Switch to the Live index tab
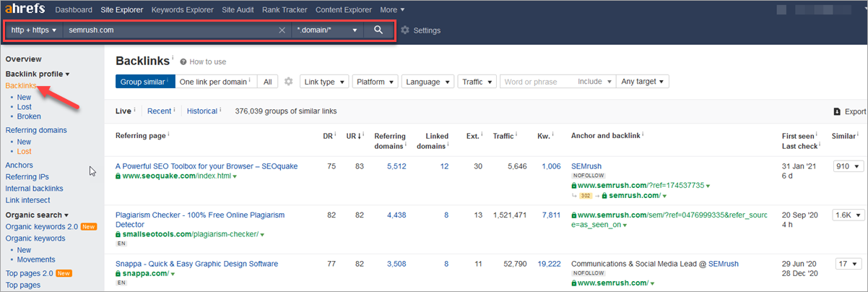Viewport: 868px width, 292px height. click(124, 111)
